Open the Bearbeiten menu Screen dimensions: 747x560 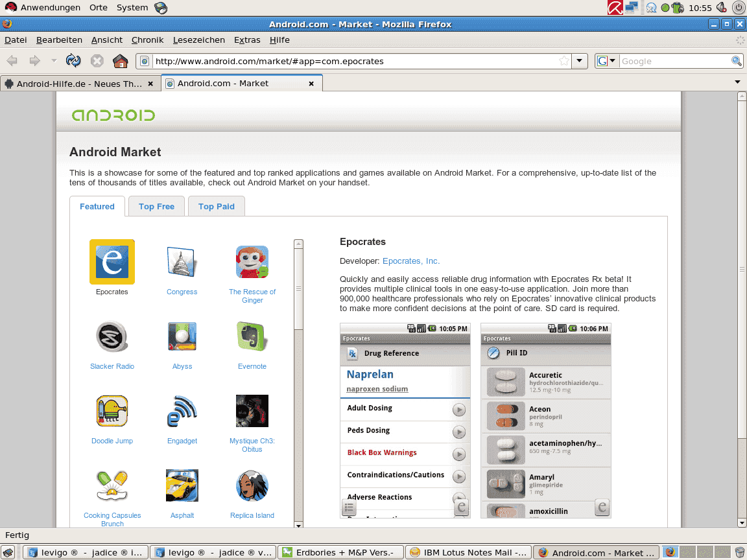coord(59,40)
